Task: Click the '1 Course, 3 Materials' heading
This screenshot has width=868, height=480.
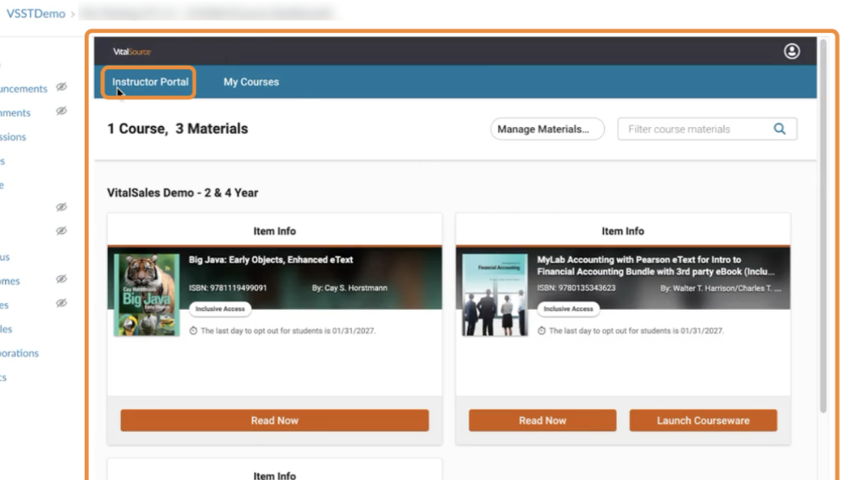Action: 178,129
